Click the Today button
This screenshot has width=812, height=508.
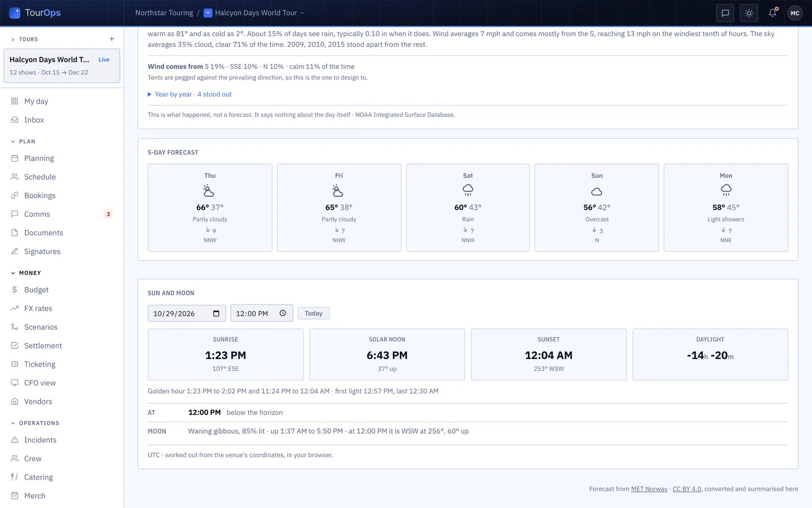pyautogui.click(x=314, y=313)
